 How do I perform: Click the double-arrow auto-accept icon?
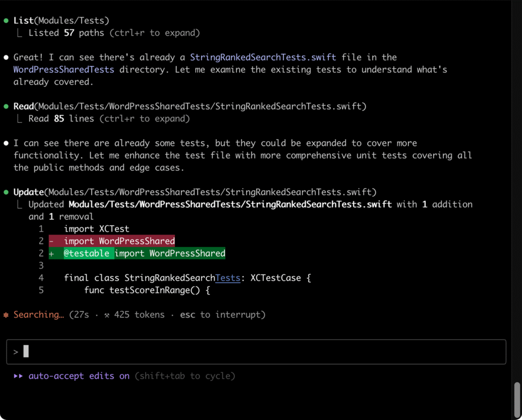tap(18, 376)
